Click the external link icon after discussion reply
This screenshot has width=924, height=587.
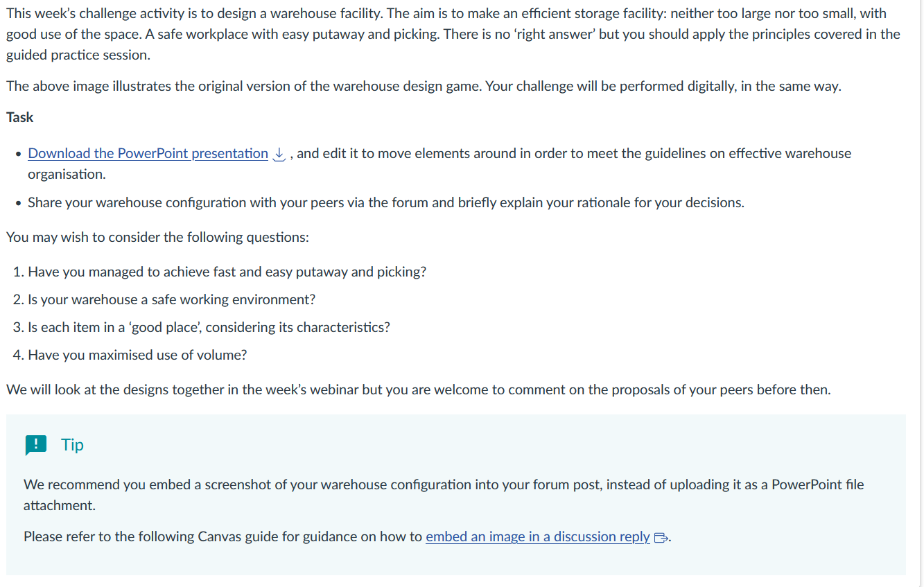point(661,537)
